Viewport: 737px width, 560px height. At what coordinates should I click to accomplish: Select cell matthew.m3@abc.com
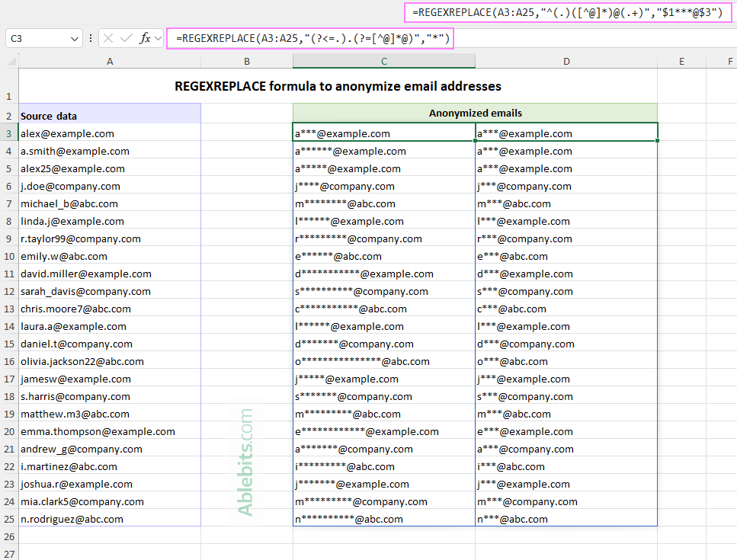110,414
